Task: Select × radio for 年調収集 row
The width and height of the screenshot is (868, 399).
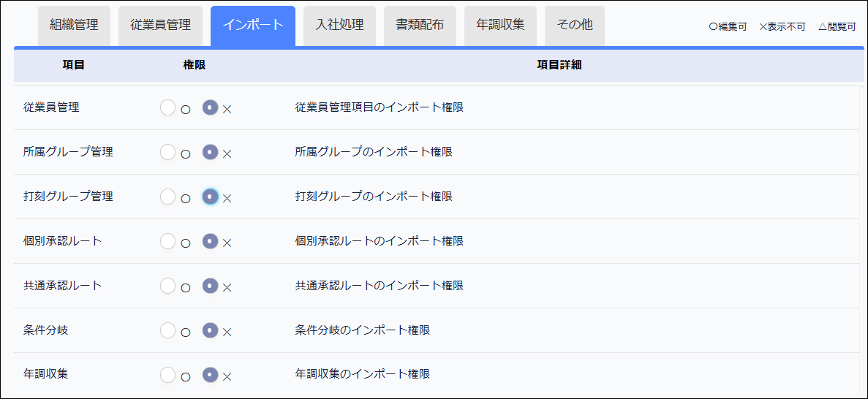Action: point(211,375)
